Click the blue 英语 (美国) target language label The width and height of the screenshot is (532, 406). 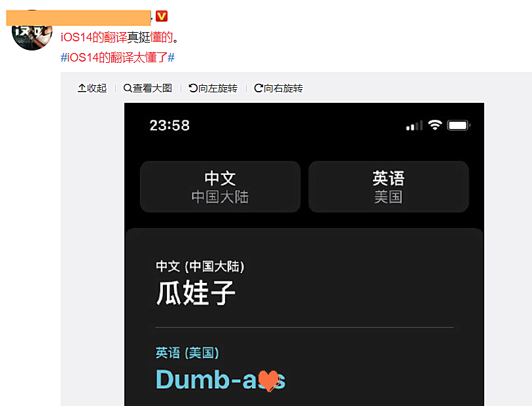187,353
